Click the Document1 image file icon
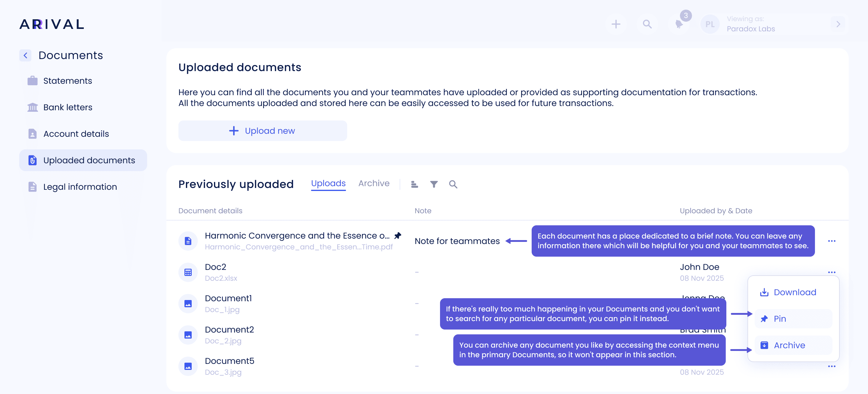Image resolution: width=868 pixels, height=394 pixels. [188, 303]
